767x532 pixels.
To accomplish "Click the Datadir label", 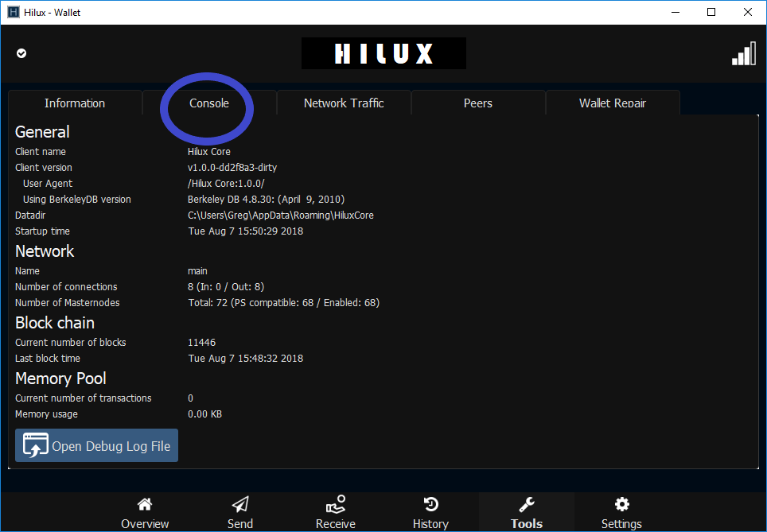I will point(30,216).
